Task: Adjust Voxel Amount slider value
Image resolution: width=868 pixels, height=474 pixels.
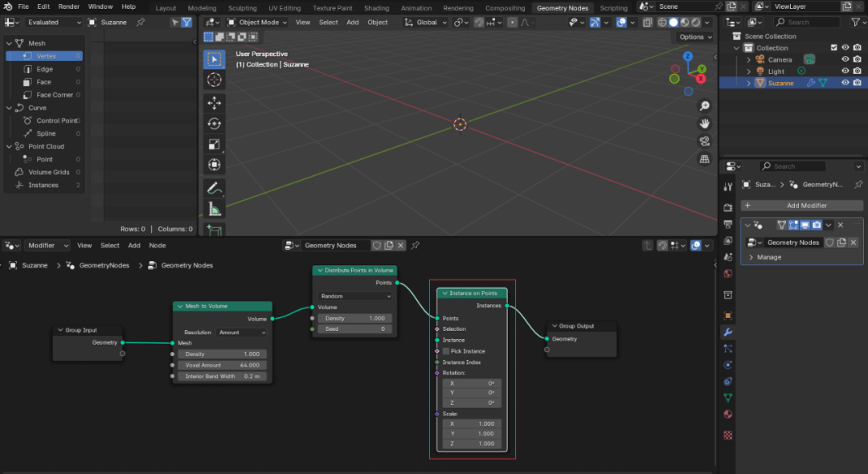Action: click(223, 365)
